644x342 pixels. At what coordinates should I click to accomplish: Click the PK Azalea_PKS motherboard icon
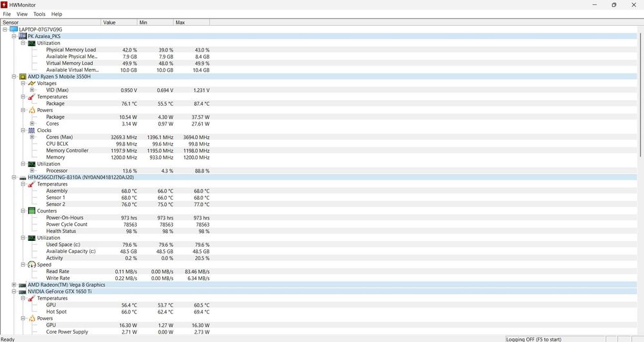tap(23, 36)
